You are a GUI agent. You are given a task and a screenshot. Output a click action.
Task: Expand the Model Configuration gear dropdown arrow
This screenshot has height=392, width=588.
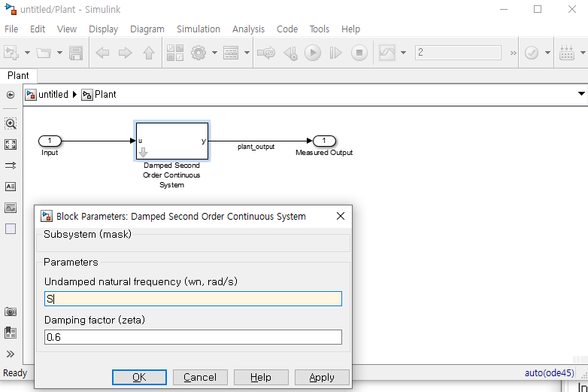point(214,53)
